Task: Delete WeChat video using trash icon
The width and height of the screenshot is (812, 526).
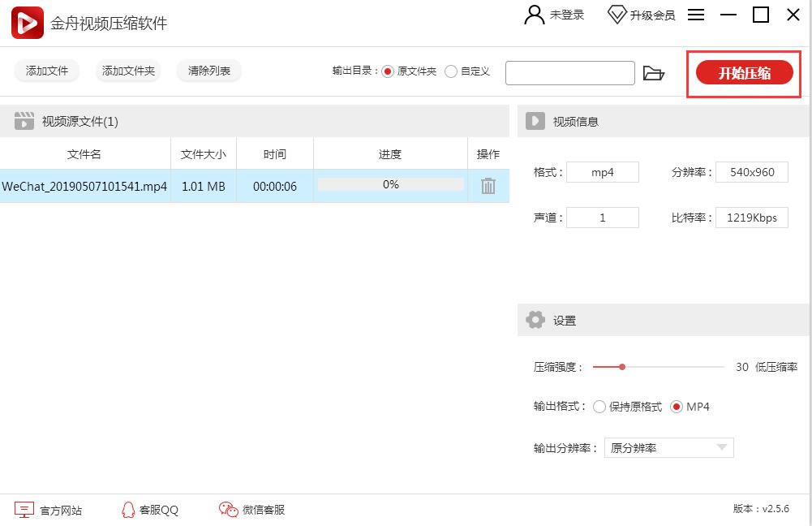Action: [x=488, y=186]
